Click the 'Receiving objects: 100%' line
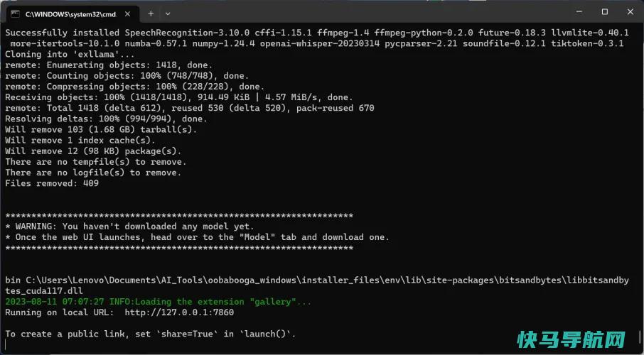The image size is (644, 355). 179,97
